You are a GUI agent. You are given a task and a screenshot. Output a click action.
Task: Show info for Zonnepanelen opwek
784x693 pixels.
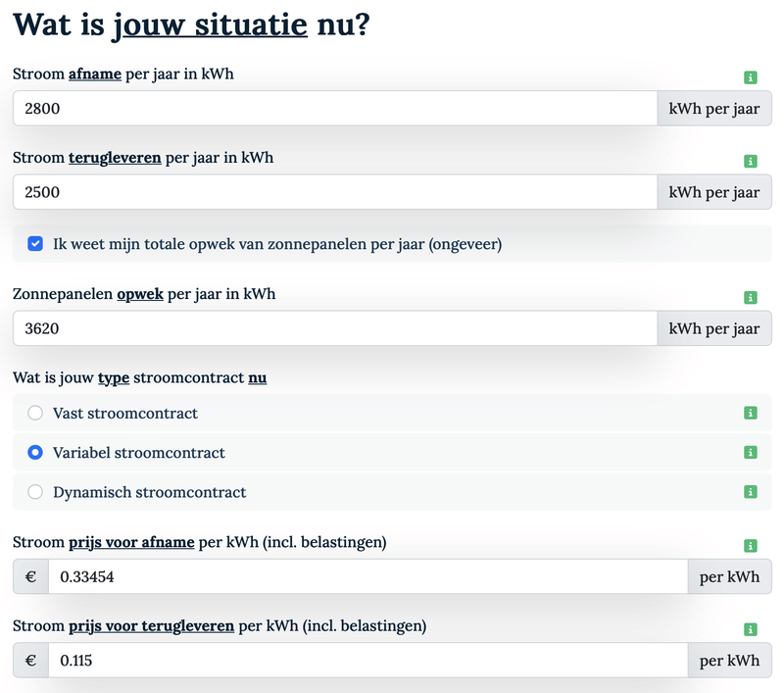[751, 297]
